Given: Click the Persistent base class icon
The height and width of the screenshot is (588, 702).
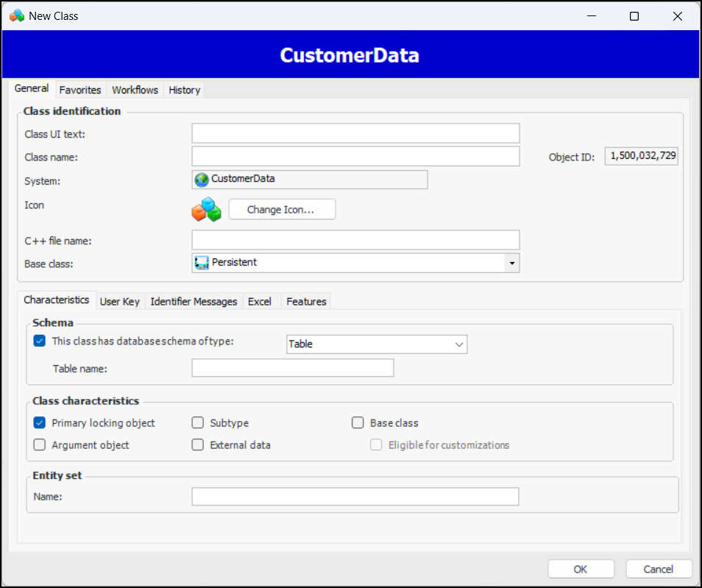Looking at the screenshot, I should click(x=202, y=263).
